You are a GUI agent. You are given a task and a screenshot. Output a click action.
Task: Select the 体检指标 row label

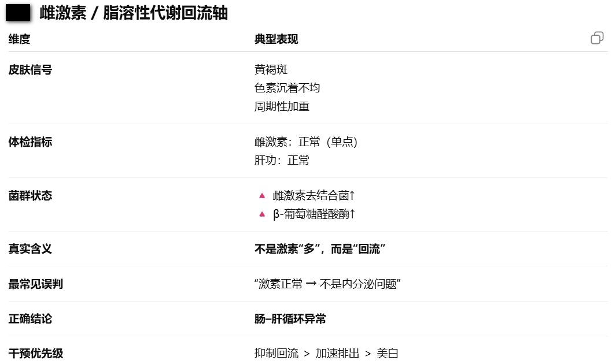pyautogui.click(x=30, y=142)
